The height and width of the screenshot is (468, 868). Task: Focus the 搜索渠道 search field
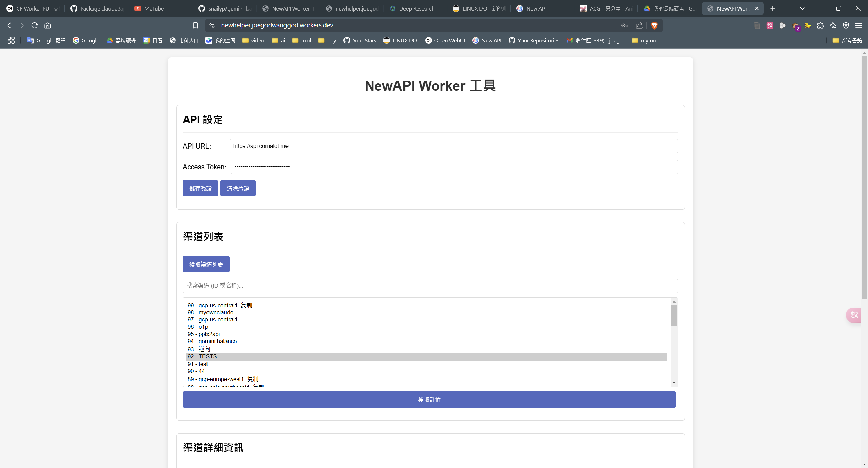point(430,286)
